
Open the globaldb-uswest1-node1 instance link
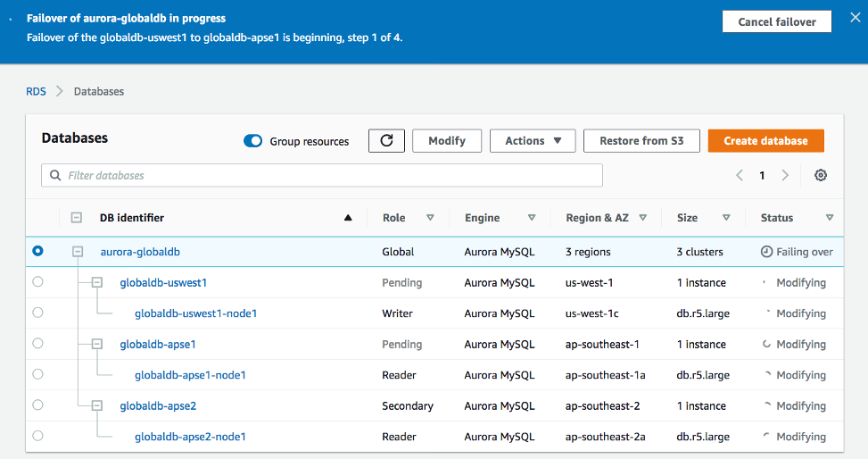click(x=196, y=313)
